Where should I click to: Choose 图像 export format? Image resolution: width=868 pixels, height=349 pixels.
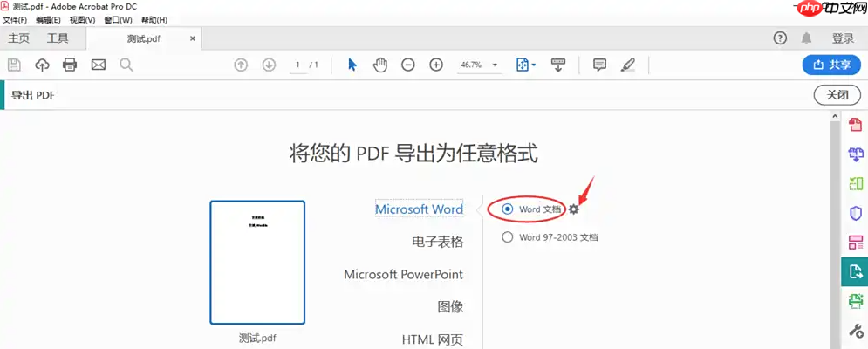click(450, 306)
